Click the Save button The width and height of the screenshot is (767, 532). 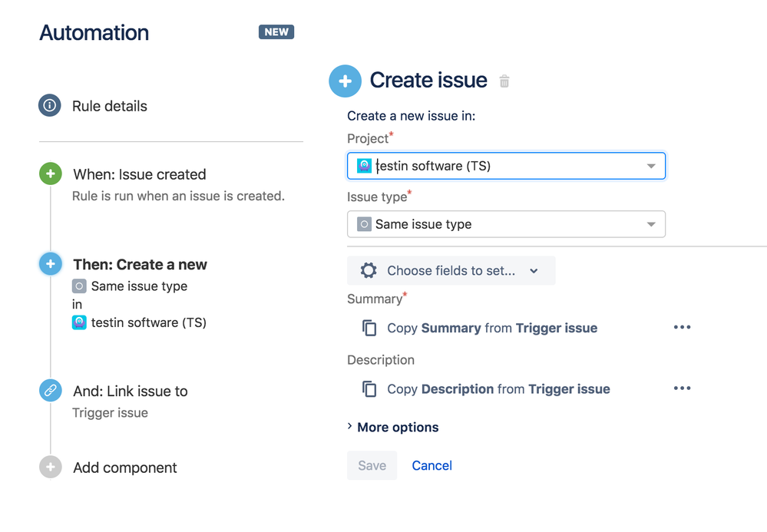372,465
